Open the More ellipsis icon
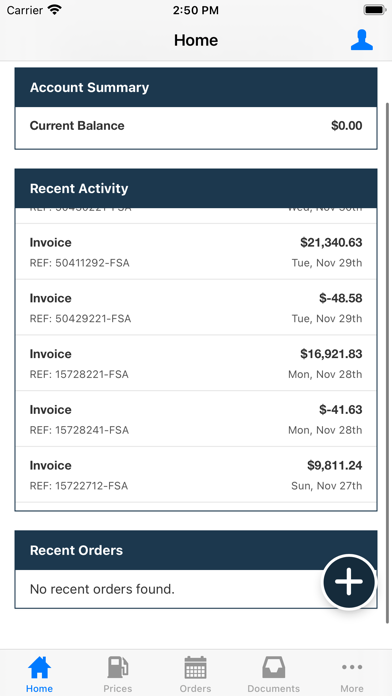This screenshot has width=392, height=696. [x=352, y=667]
